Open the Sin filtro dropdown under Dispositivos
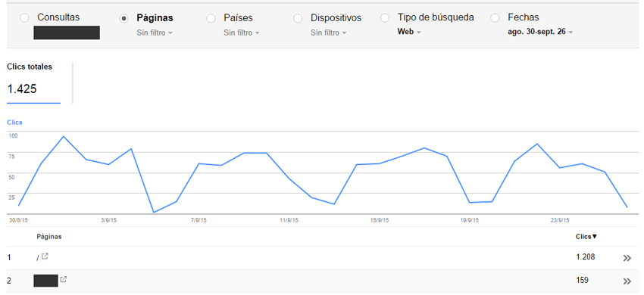This screenshot has height=295, width=644. tap(329, 33)
